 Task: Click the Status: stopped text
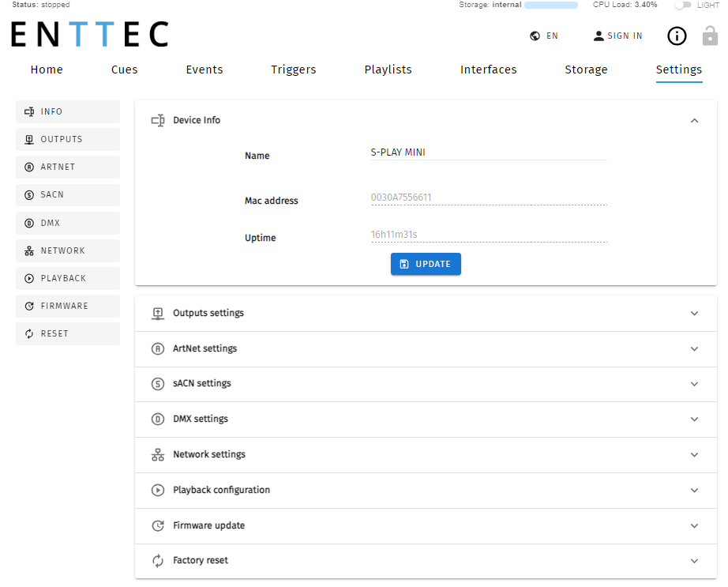(x=41, y=5)
